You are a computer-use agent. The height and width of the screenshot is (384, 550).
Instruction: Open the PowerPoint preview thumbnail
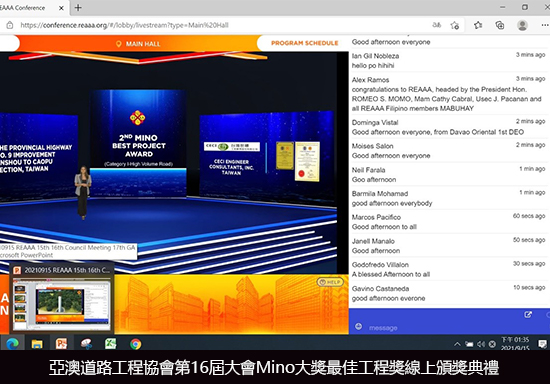61,304
